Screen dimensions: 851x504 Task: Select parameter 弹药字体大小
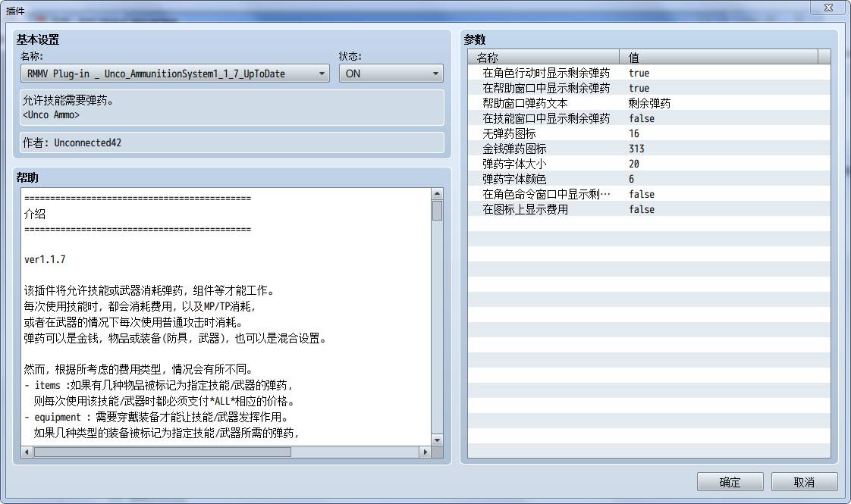tap(514, 164)
